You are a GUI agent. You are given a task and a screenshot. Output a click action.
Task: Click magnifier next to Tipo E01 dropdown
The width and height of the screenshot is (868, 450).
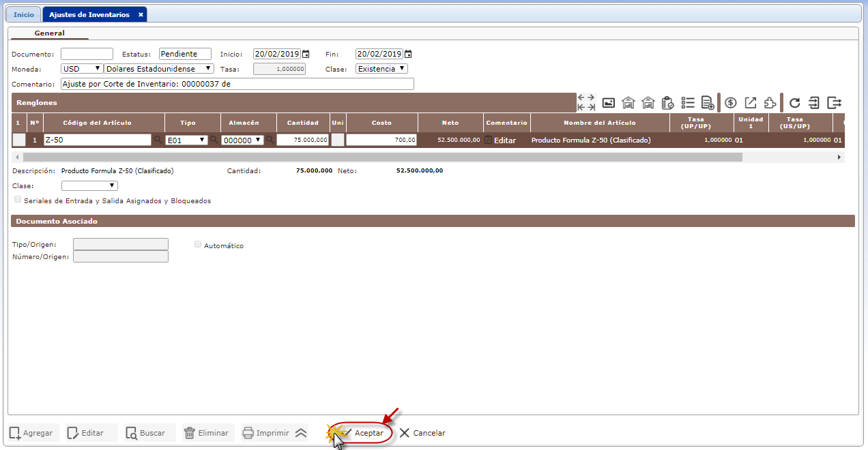[x=214, y=140]
